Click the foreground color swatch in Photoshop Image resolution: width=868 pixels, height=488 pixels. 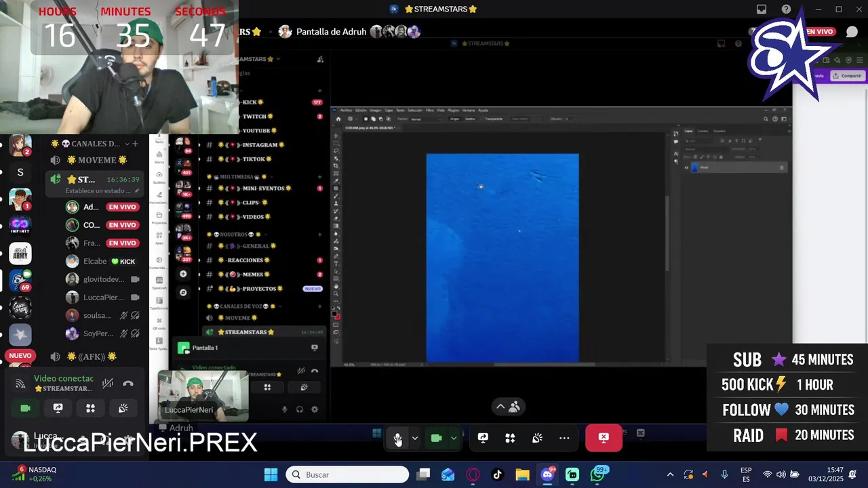tap(335, 313)
